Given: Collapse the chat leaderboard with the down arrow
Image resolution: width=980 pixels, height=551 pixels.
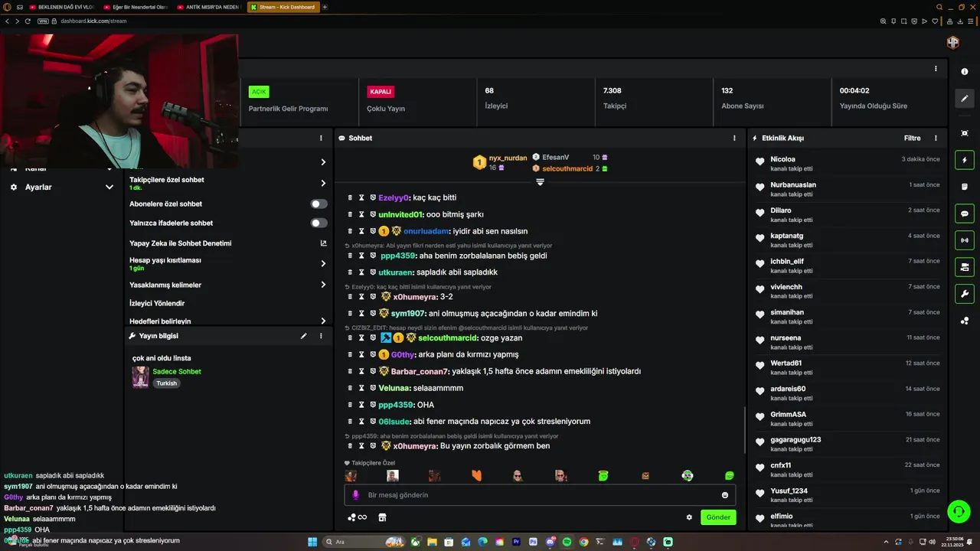Looking at the screenshot, I should [x=540, y=182].
